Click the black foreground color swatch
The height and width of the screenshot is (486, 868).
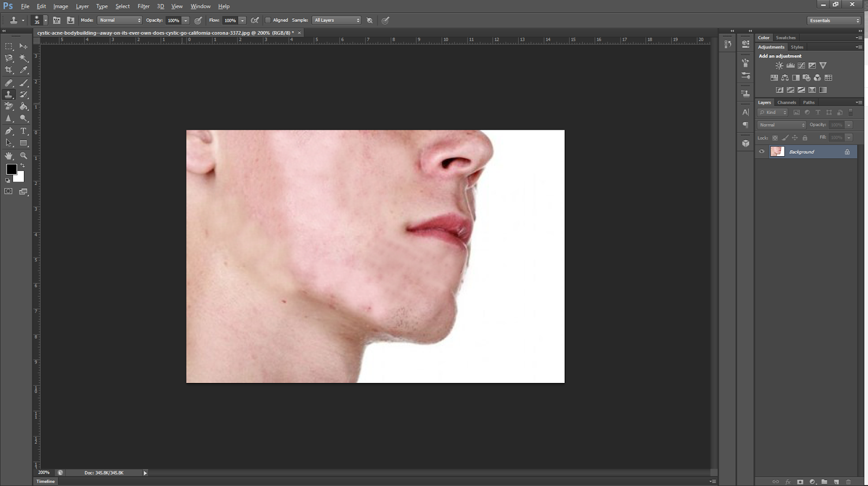[x=11, y=169]
